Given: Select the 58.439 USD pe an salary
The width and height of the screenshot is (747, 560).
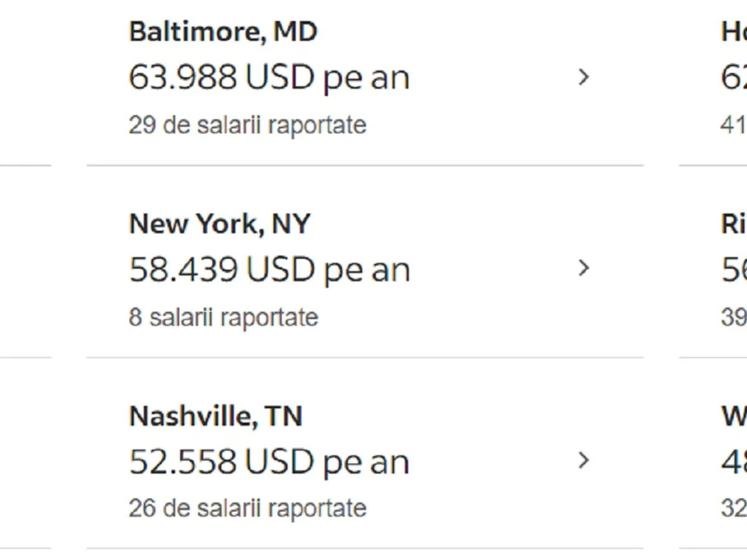Looking at the screenshot, I should [269, 269].
